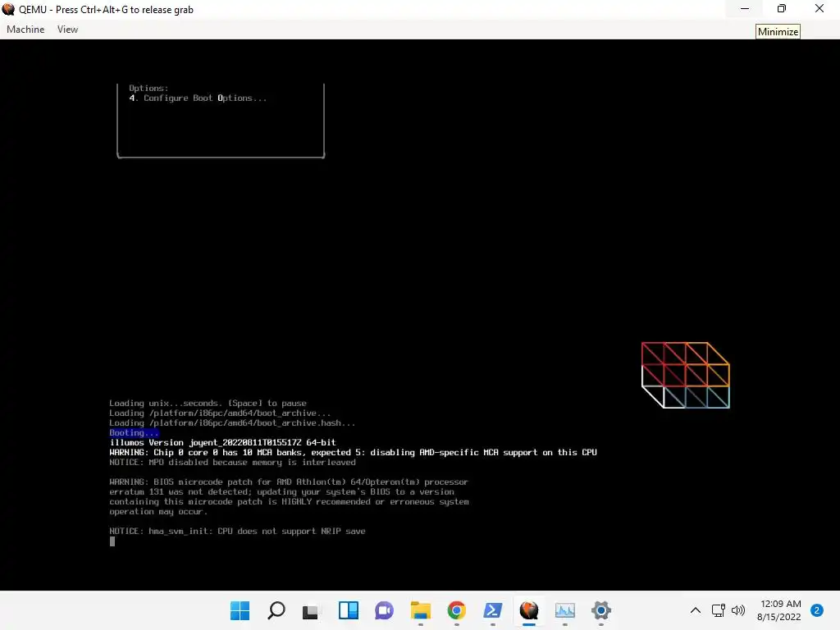Image resolution: width=840 pixels, height=630 pixels.
Task: Open Windows Search from taskbar
Action: [x=276, y=610]
